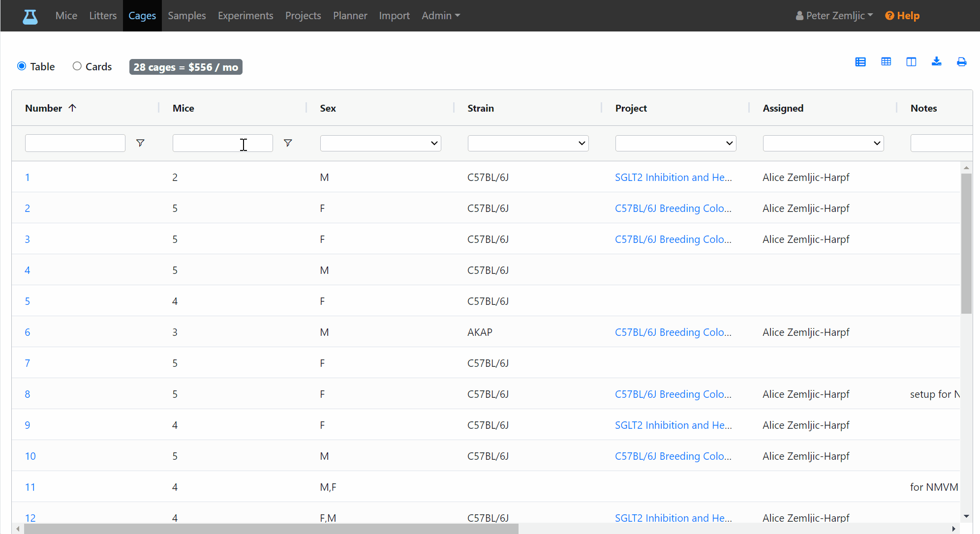This screenshot has height=534, width=980.
Task: Open the Planner page
Action: (350, 16)
